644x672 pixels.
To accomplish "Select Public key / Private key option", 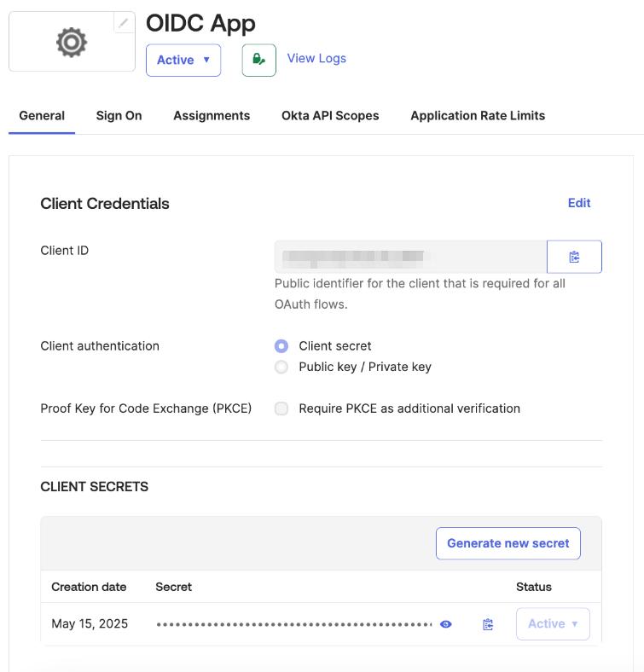I will 281,367.
